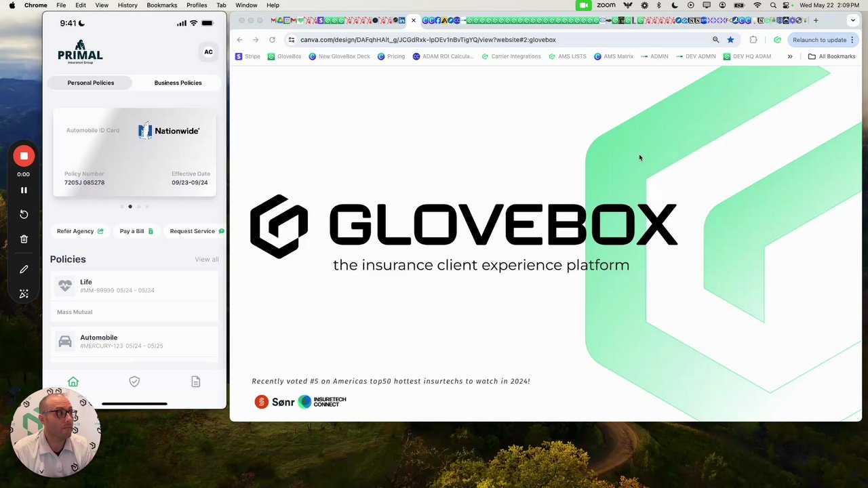Open the All Bookmarks folder
Screen dimensions: 868x488
coord(831,56)
